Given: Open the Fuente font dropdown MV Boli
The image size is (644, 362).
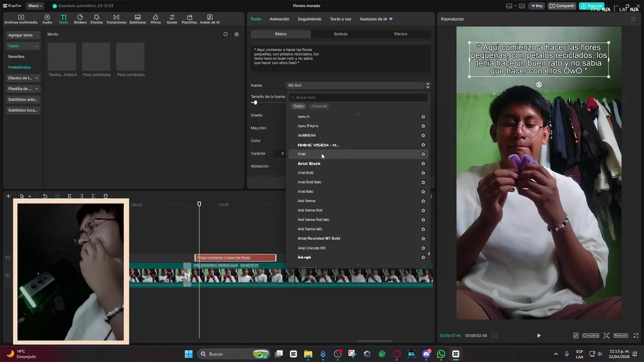Looking at the screenshot, I should (x=358, y=85).
